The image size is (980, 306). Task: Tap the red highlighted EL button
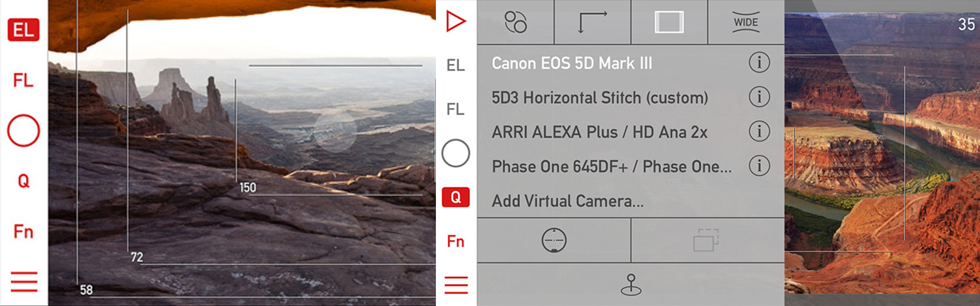[x=23, y=30]
